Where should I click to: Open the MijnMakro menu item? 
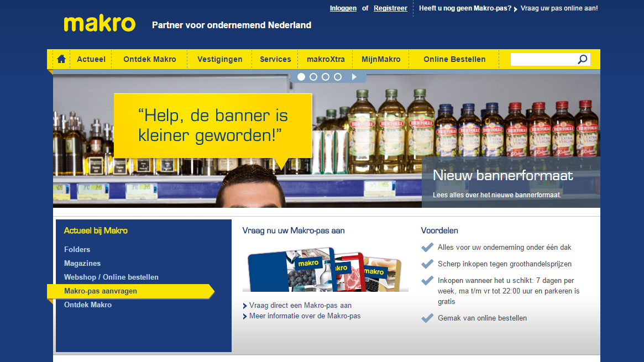[381, 59]
